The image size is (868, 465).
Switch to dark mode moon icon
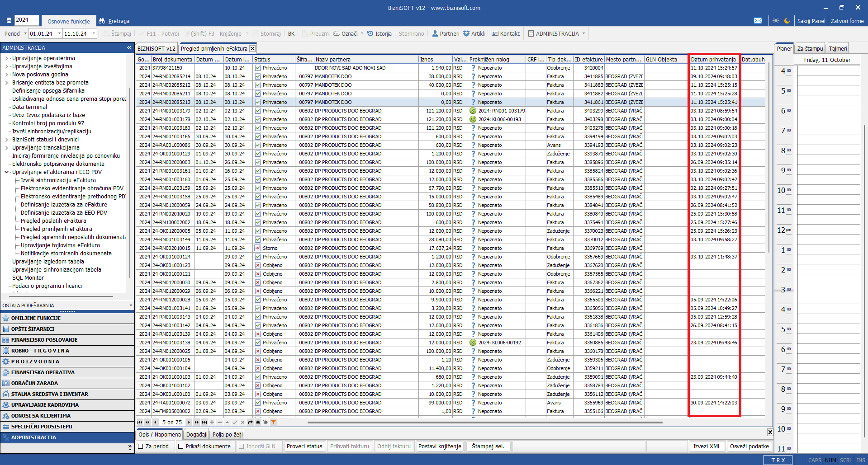tap(787, 21)
